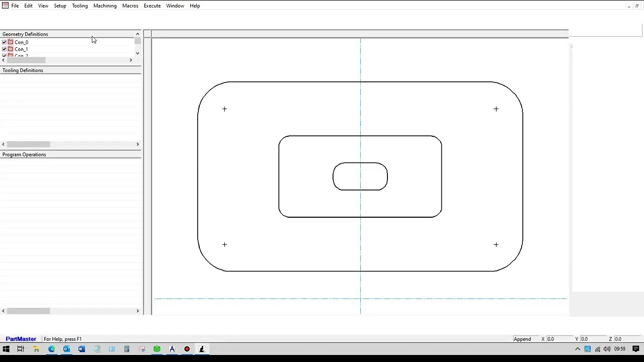
Task: Open File Explorer from taskbar
Action: (x=36, y=349)
